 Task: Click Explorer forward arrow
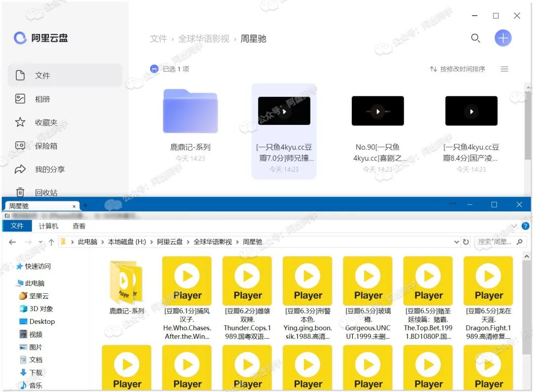point(29,242)
